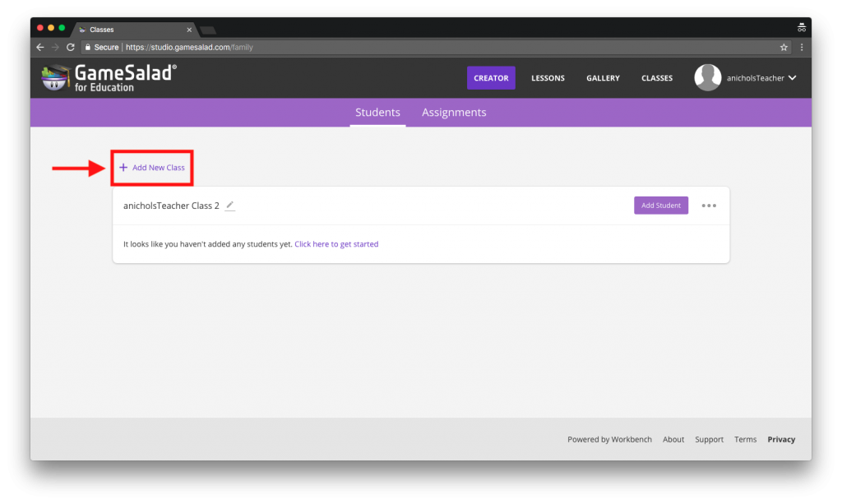Open the CREATOR button
The image size is (842, 504).
click(491, 78)
